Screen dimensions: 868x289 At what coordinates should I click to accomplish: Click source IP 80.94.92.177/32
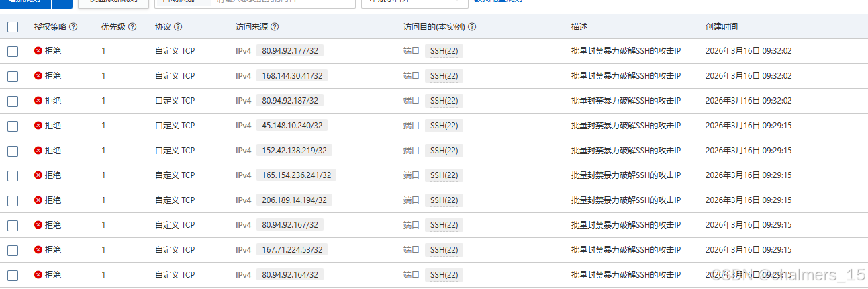(291, 51)
